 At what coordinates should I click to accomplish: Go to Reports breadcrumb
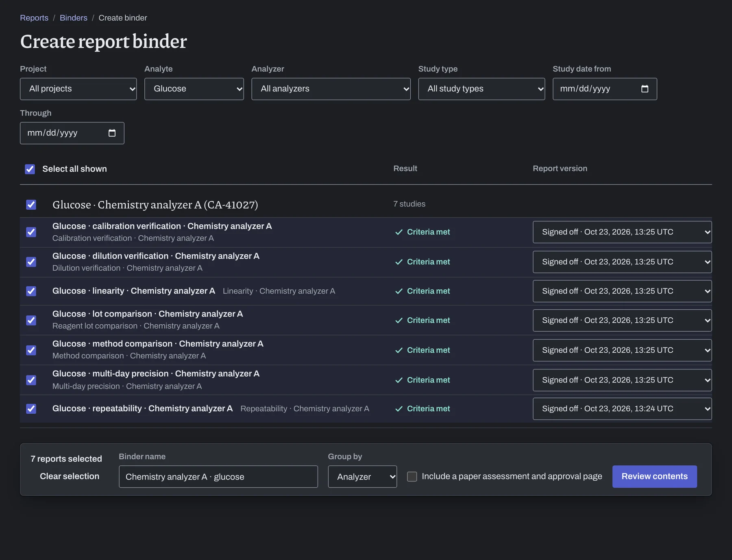tap(34, 18)
